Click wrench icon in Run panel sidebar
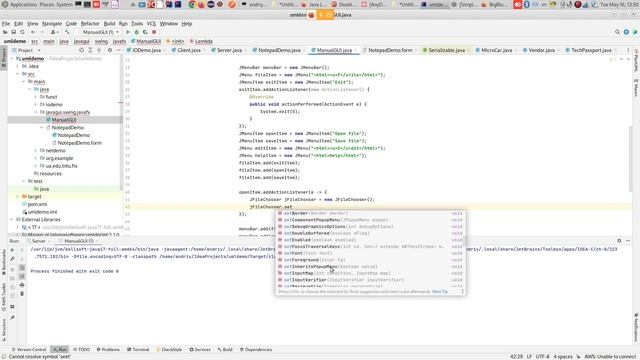 (x=12, y=259)
